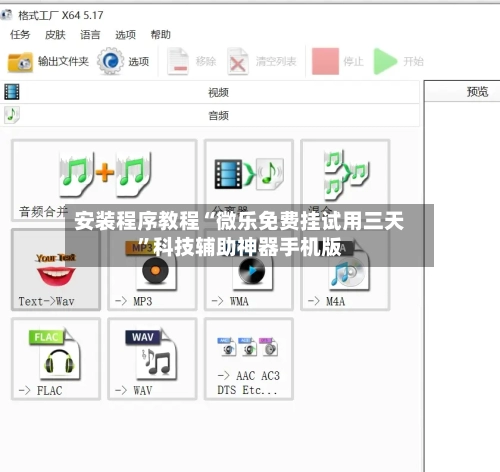The height and width of the screenshot is (472, 500).
Task: Click the 清空列表 clear list button
Action: coord(262,62)
